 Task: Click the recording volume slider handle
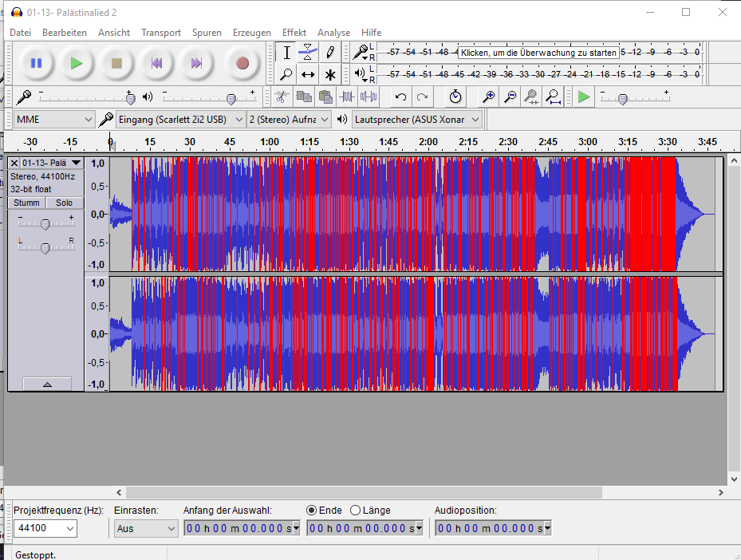pyautogui.click(x=131, y=99)
